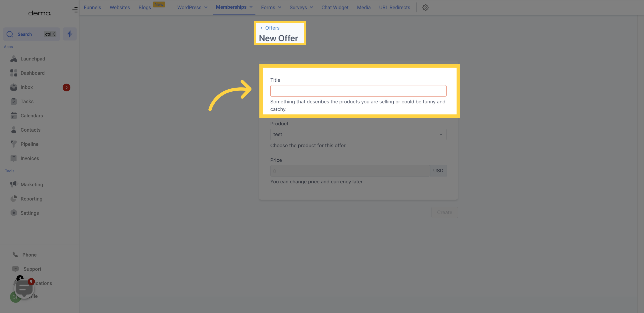The height and width of the screenshot is (313, 644).
Task: Click the demo logo
Action: pos(40,13)
